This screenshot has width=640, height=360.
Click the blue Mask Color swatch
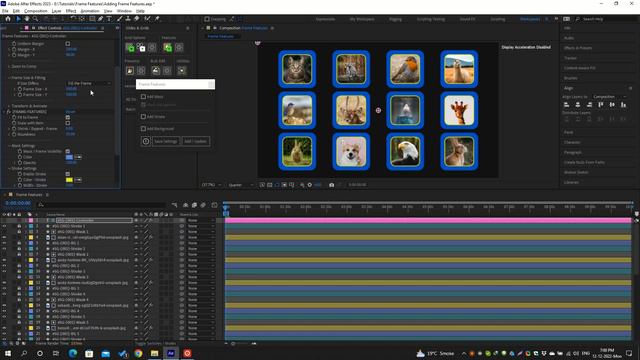point(69,157)
